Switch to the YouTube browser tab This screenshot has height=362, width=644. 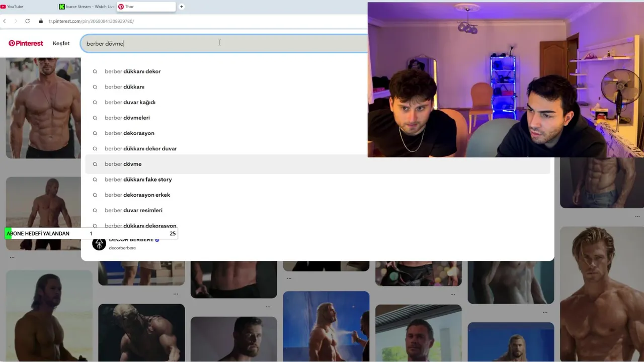[25, 7]
